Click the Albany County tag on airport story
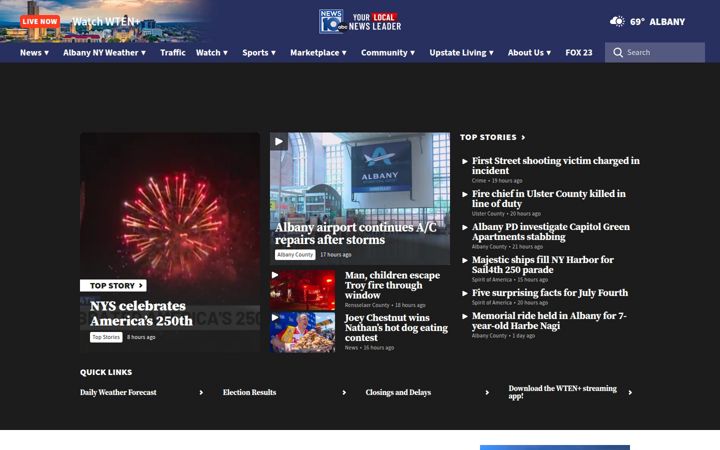 click(x=295, y=254)
